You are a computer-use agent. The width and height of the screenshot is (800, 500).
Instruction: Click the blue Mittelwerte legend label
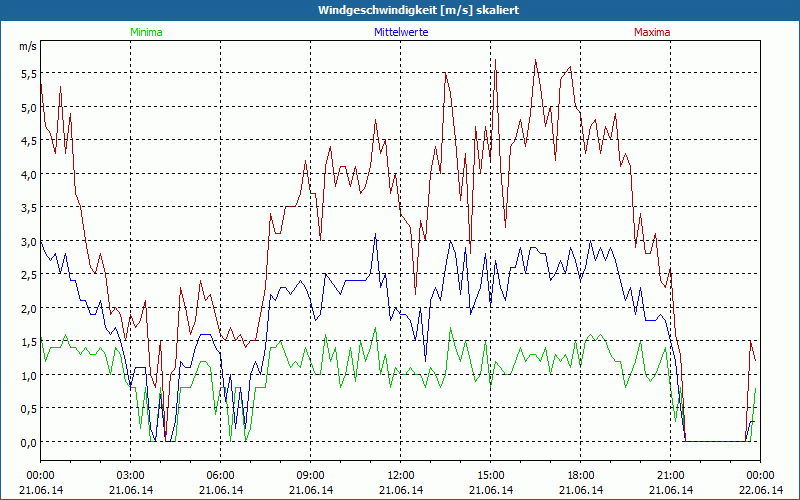(x=401, y=32)
